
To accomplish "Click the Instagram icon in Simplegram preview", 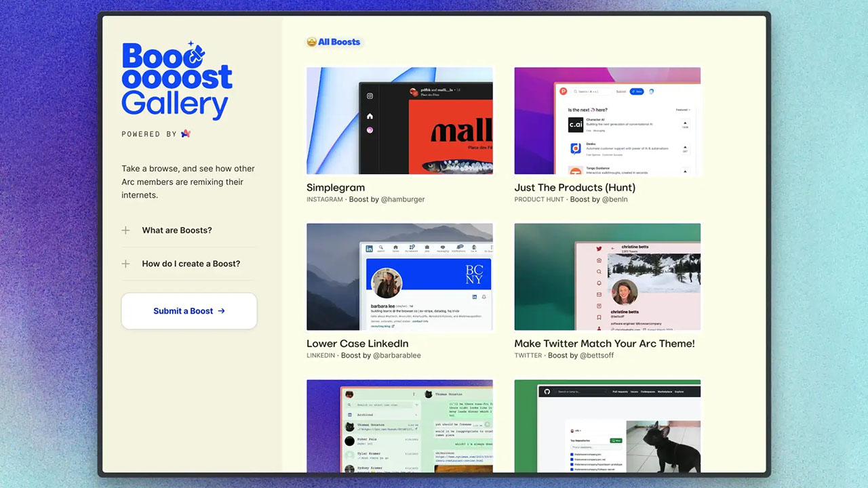I will [x=370, y=96].
